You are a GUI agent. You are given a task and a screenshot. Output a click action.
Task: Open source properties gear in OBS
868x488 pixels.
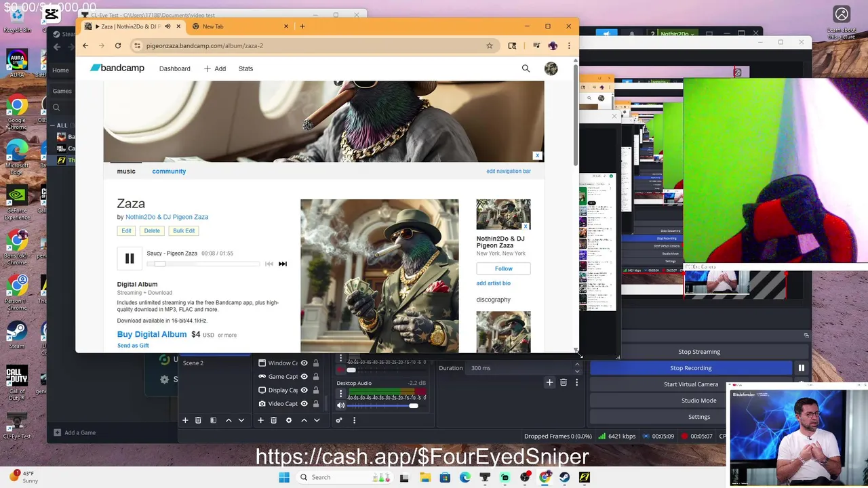pos(289,420)
